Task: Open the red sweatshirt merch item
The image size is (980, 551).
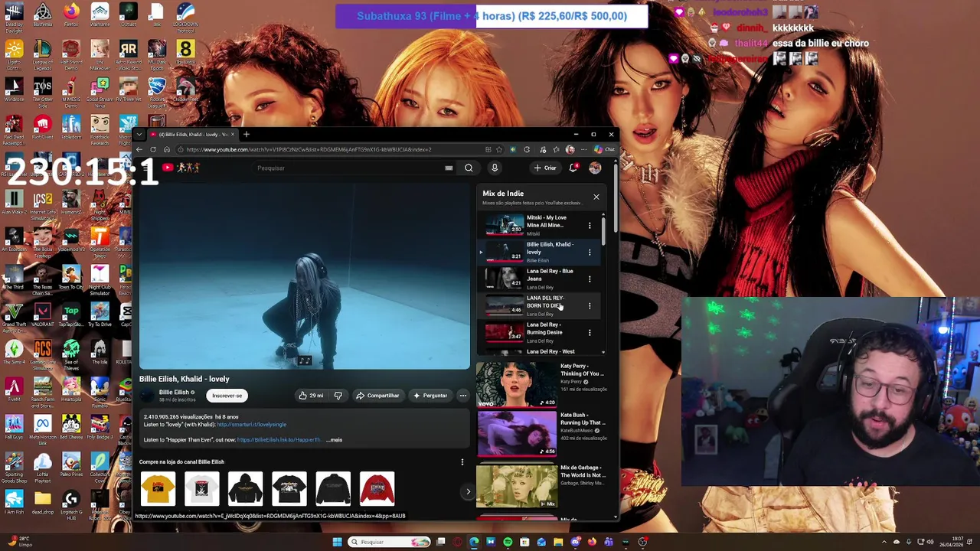Action: [x=377, y=489]
